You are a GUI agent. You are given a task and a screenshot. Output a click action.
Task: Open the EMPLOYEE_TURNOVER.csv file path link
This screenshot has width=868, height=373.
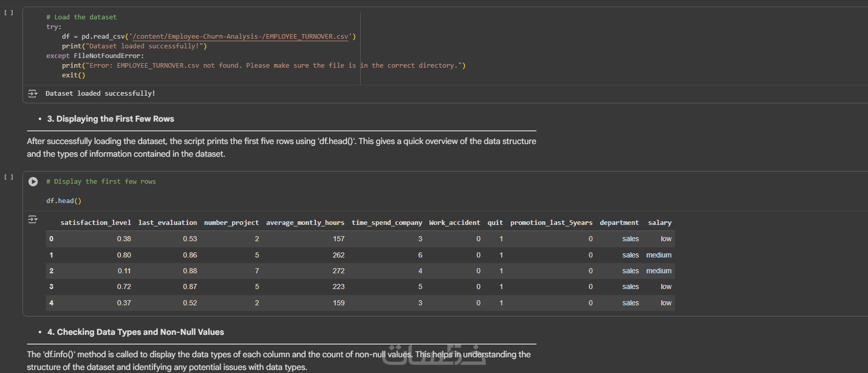coord(240,37)
